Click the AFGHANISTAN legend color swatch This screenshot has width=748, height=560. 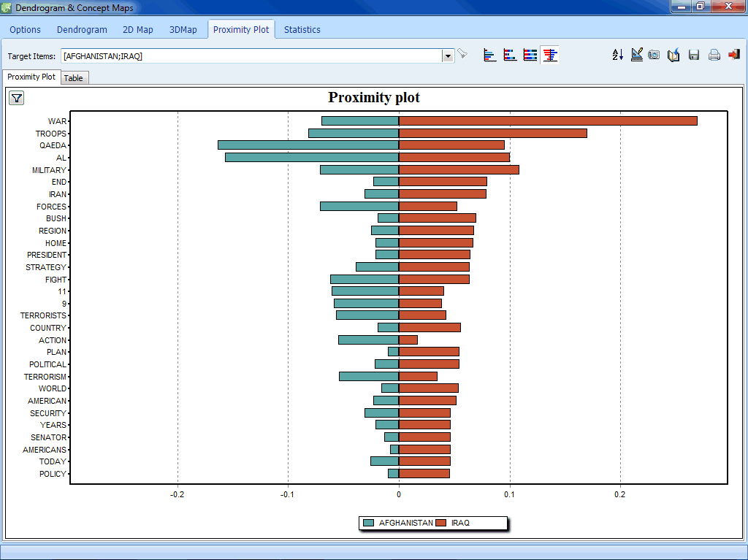point(368,523)
